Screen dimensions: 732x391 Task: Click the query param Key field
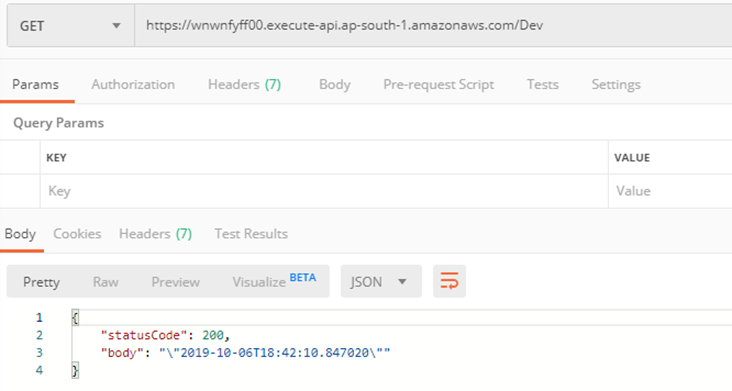pos(324,191)
